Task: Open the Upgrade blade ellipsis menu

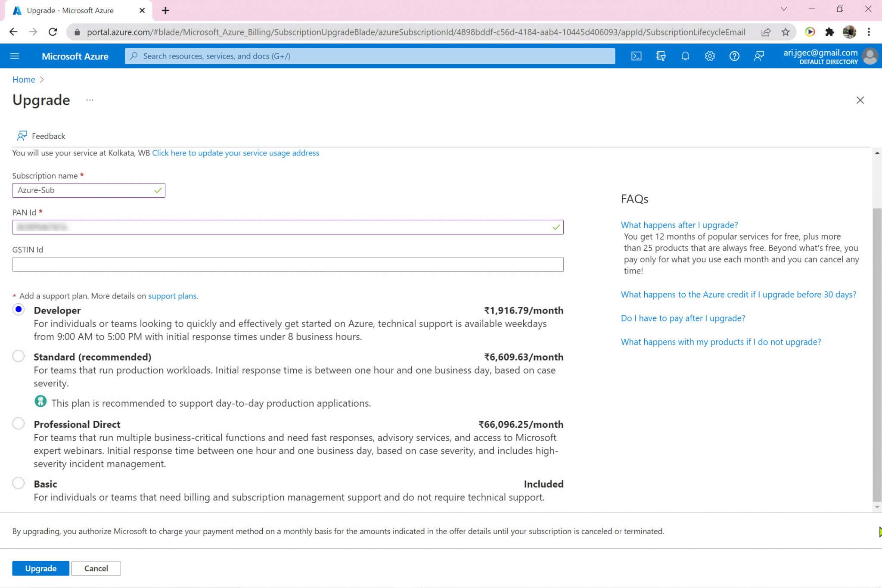Action: tap(90, 100)
